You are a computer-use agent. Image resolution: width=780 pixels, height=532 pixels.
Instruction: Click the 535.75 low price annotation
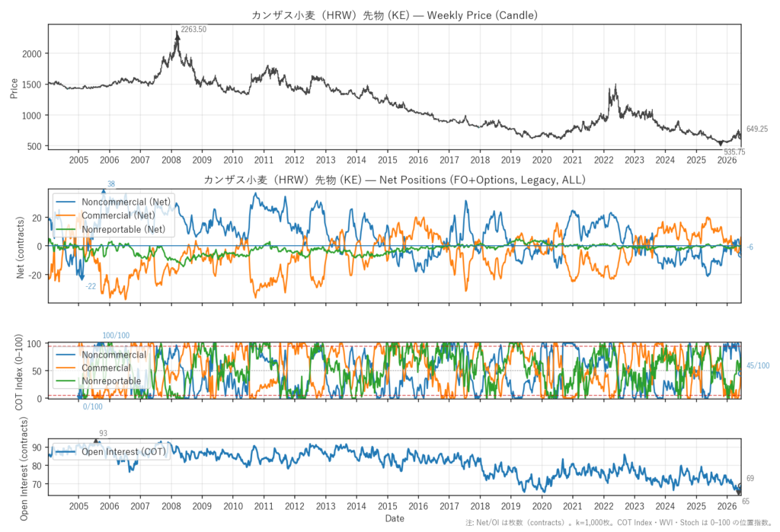pyautogui.click(x=734, y=152)
